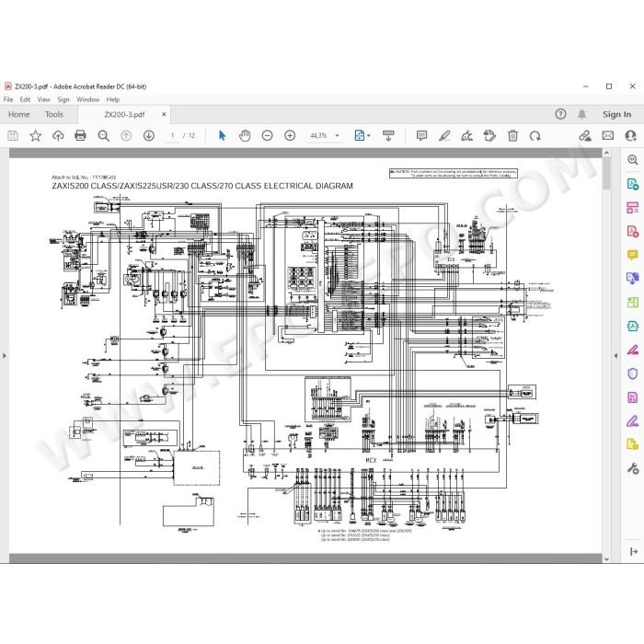Viewport: 644px width, 644px height.
Task: Open the yellow Comment side tool
Action: pyautogui.click(x=633, y=255)
